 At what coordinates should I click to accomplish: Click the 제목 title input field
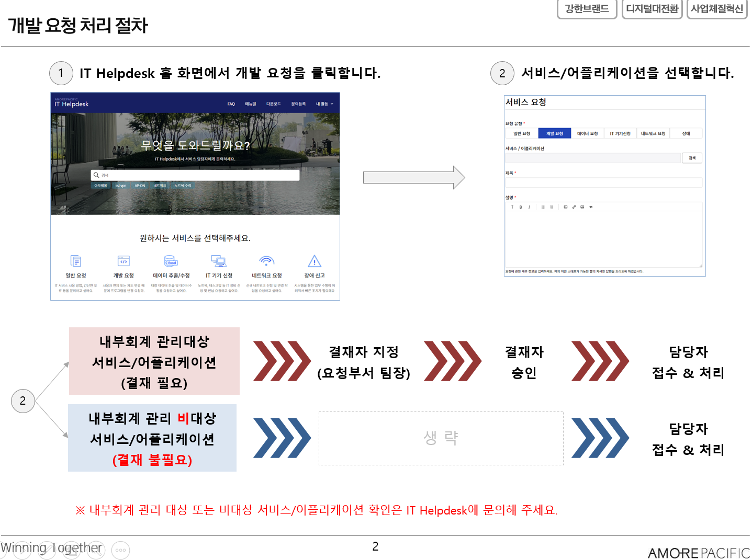click(604, 182)
